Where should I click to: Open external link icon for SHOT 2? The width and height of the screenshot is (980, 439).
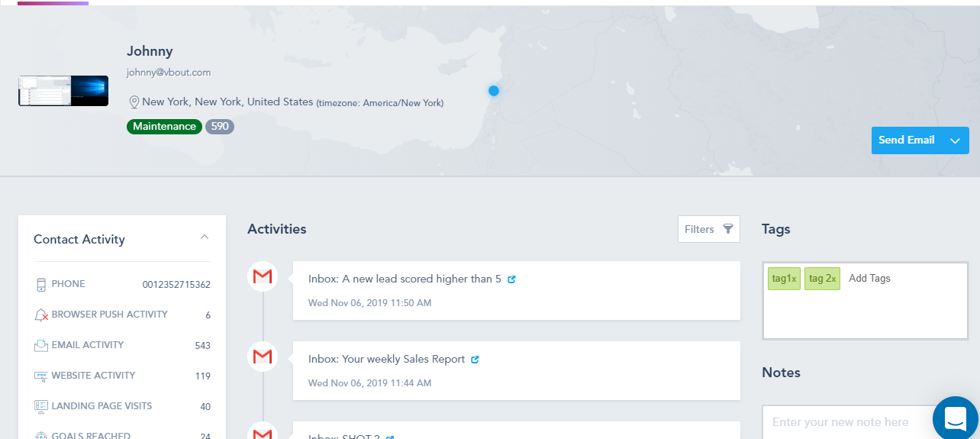(390, 437)
